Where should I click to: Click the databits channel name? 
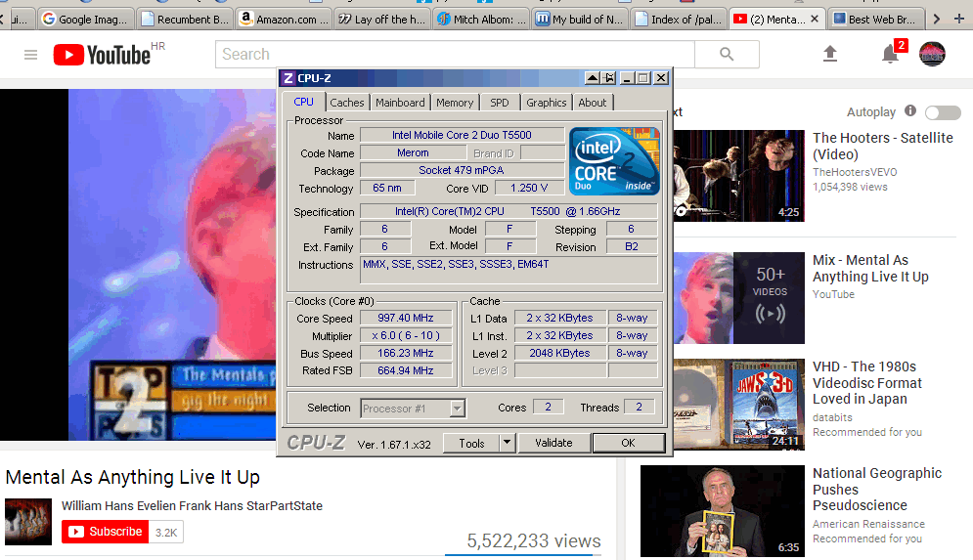tap(832, 417)
